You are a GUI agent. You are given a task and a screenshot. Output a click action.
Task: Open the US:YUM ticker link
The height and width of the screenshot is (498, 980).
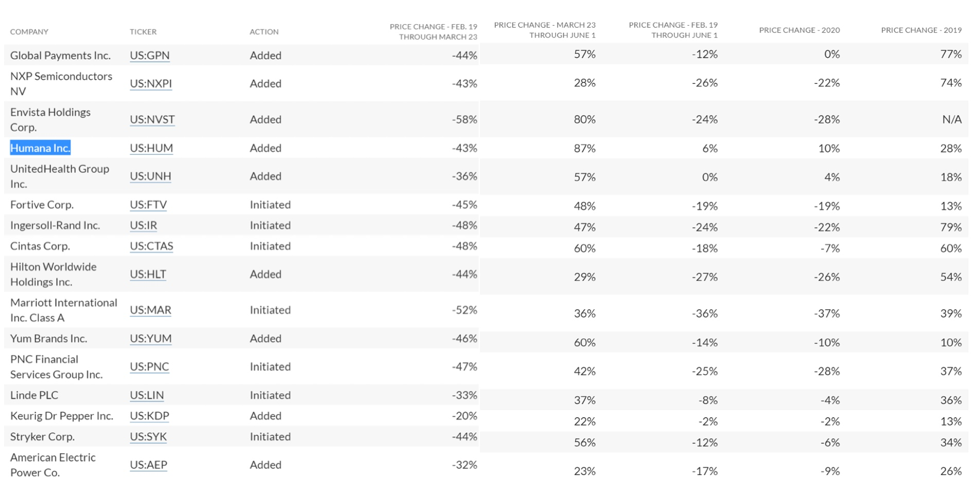[151, 339]
